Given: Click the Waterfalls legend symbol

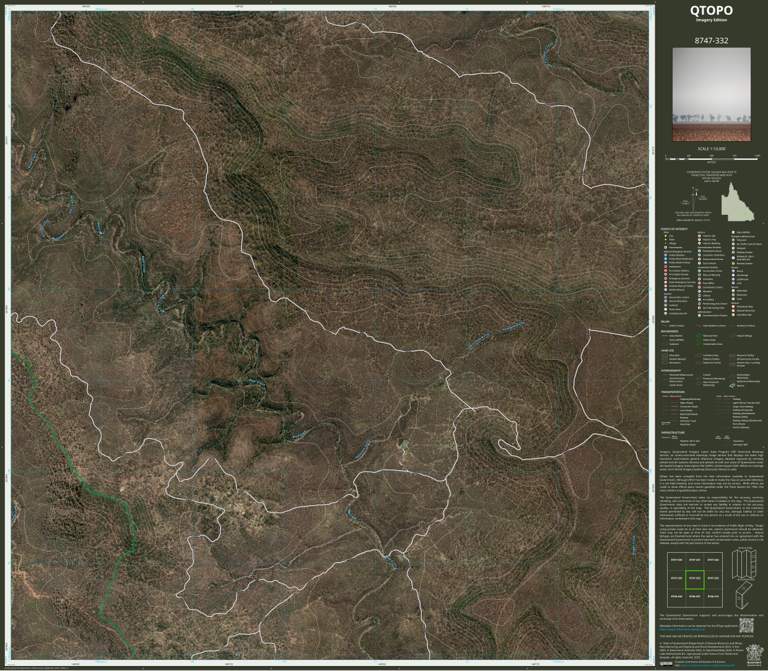Looking at the screenshot, I should point(733,290).
